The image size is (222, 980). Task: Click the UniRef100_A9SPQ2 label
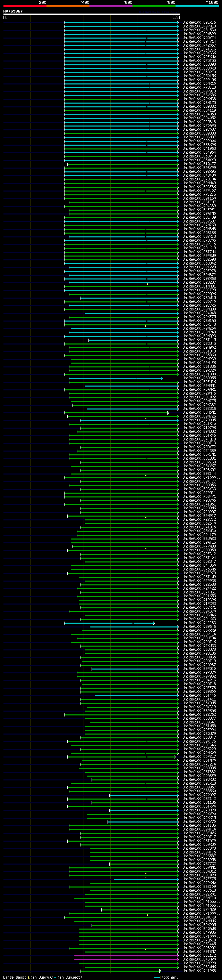tap(199, 948)
